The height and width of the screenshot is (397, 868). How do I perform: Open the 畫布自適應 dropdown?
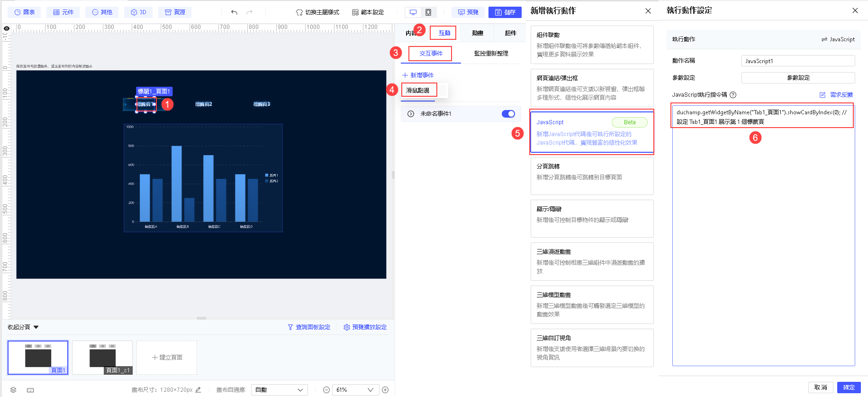click(x=280, y=390)
